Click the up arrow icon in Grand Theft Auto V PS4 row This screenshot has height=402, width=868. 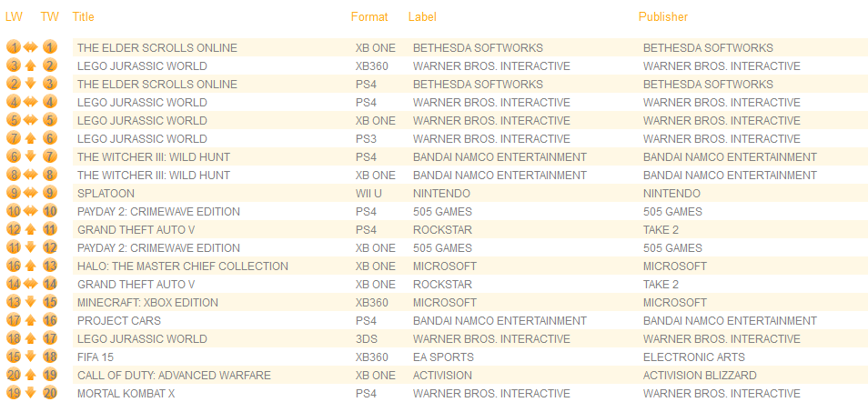(x=31, y=229)
